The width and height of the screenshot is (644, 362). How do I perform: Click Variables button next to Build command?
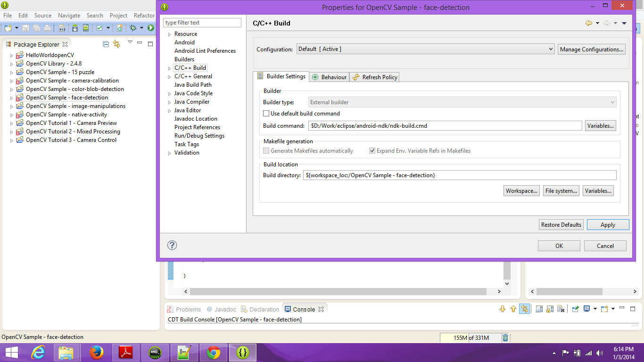click(x=601, y=126)
